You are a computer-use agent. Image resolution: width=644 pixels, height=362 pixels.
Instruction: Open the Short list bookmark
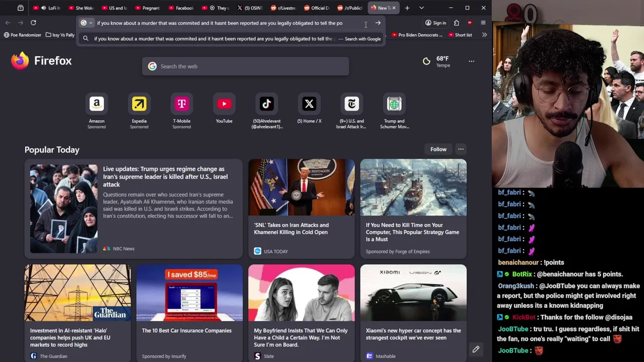click(x=460, y=35)
